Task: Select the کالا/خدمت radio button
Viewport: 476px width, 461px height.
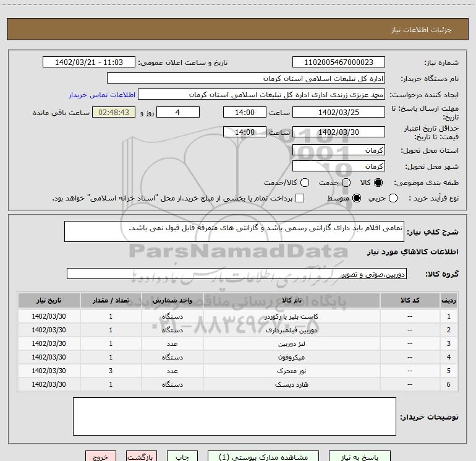Action: click(x=305, y=183)
